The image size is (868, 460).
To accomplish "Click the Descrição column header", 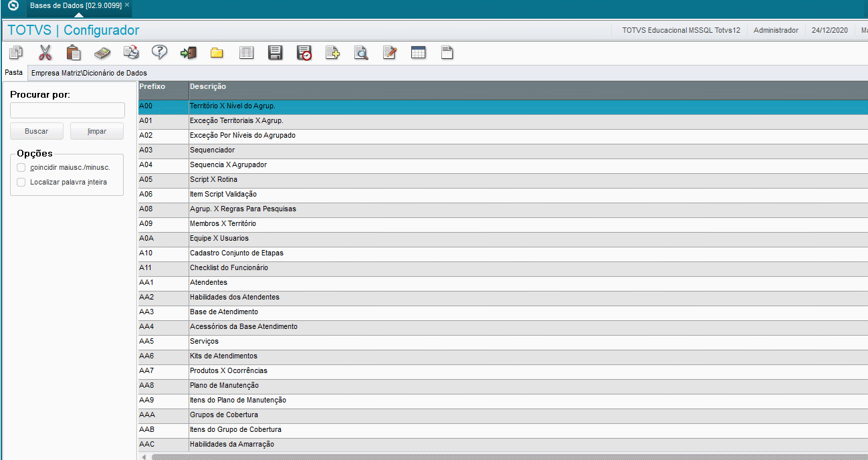I will (x=528, y=90).
